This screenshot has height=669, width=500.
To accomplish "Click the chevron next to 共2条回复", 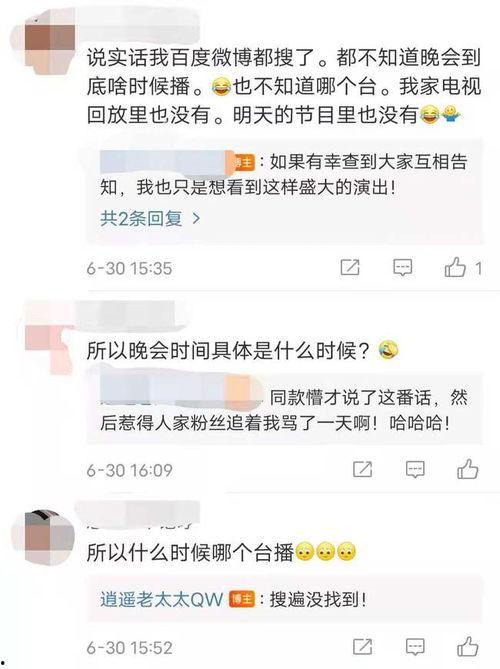I will (x=196, y=218).
